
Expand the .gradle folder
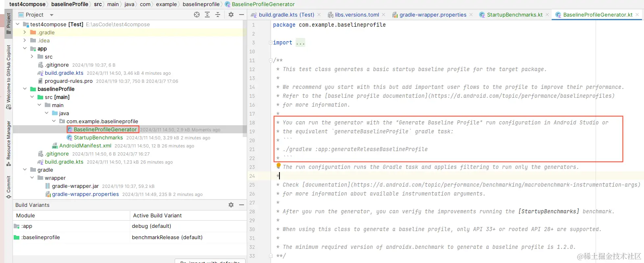point(25,32)
